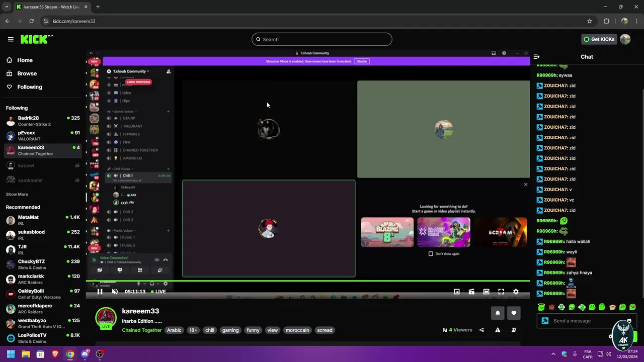Open the player settings gear
Image resolution: width=644 pixels, height=362 pixels.
point(516,292)
